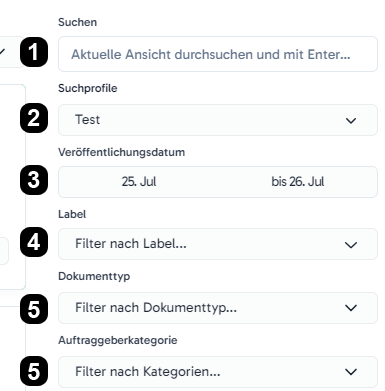Click the chevron arrow in the Label filter

[x=351, y=245]
